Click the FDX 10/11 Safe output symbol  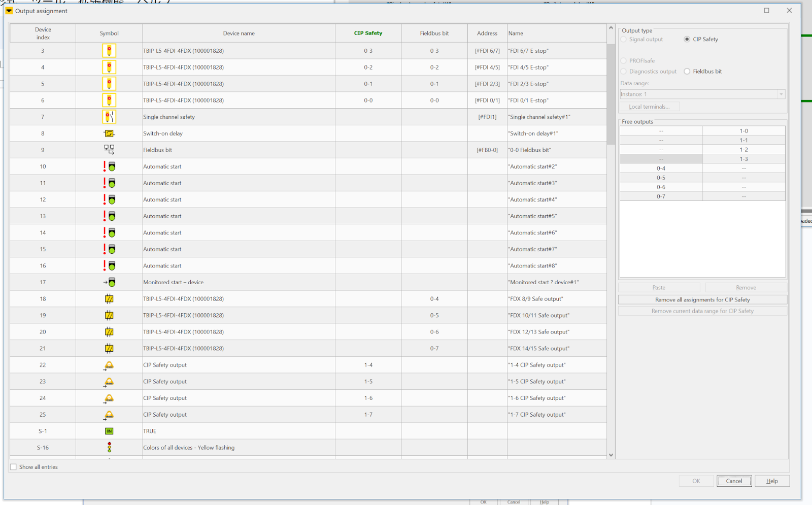click(109, 315)
